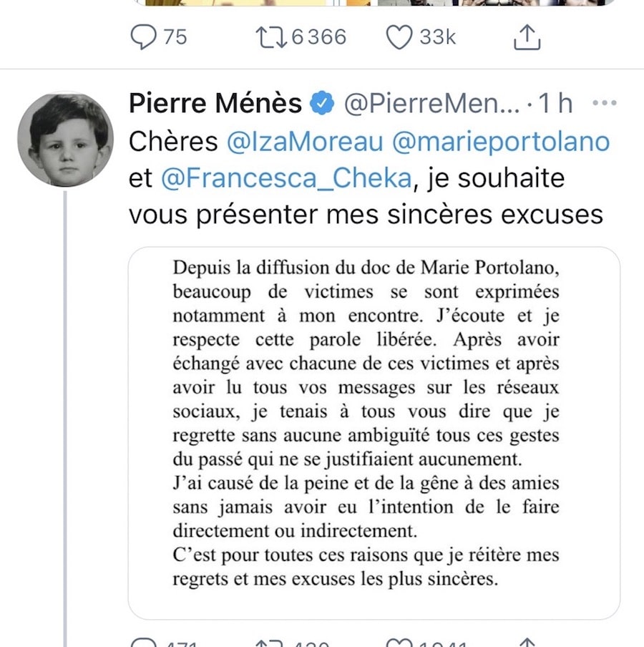This screenshot has height=647, width=644.
Task: Share Pierre Ménès apology tweet
Action: [526, 643]
